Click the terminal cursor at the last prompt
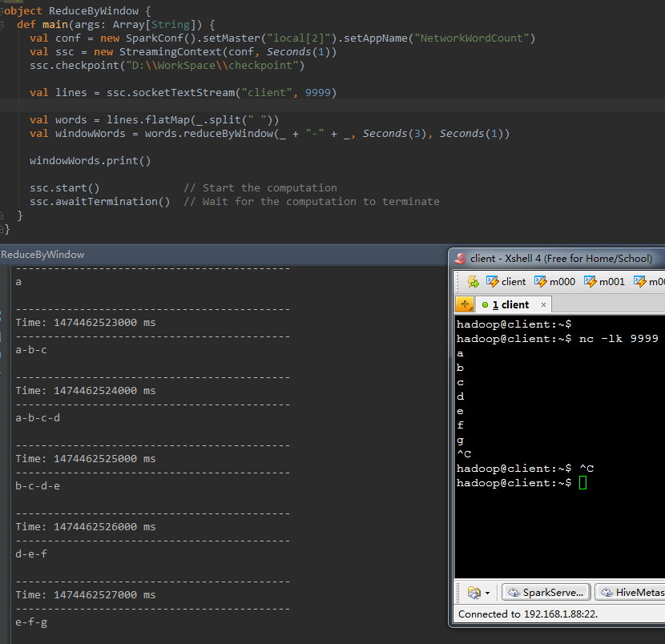Image resolution: width=665 pixels, height=644 pixels. pos(582,482)
